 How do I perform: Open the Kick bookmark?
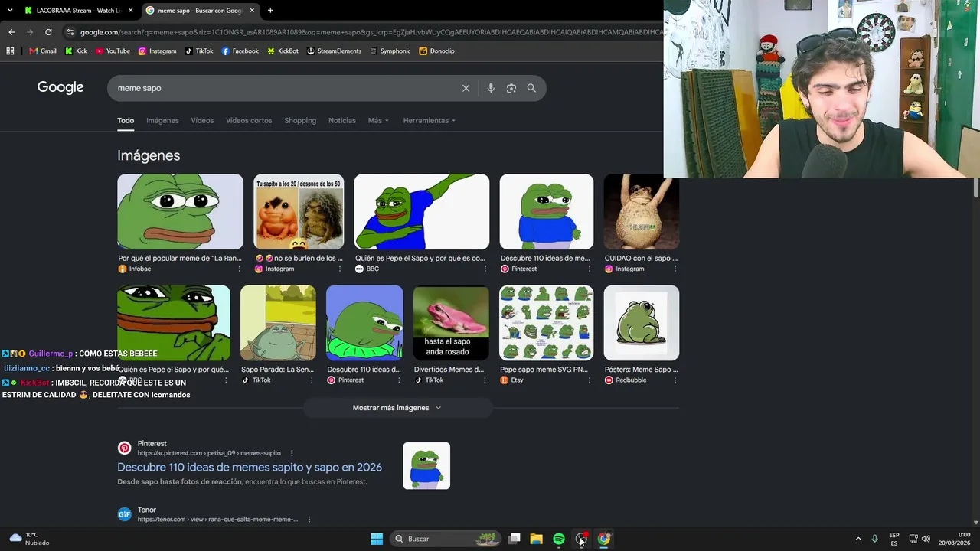76,51
